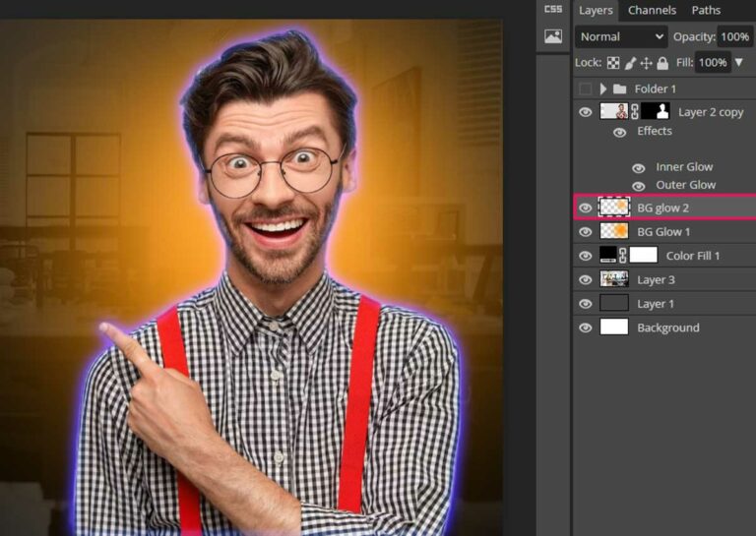Select the Folder 1 name
Screen dimensions: 756x536
656,89
